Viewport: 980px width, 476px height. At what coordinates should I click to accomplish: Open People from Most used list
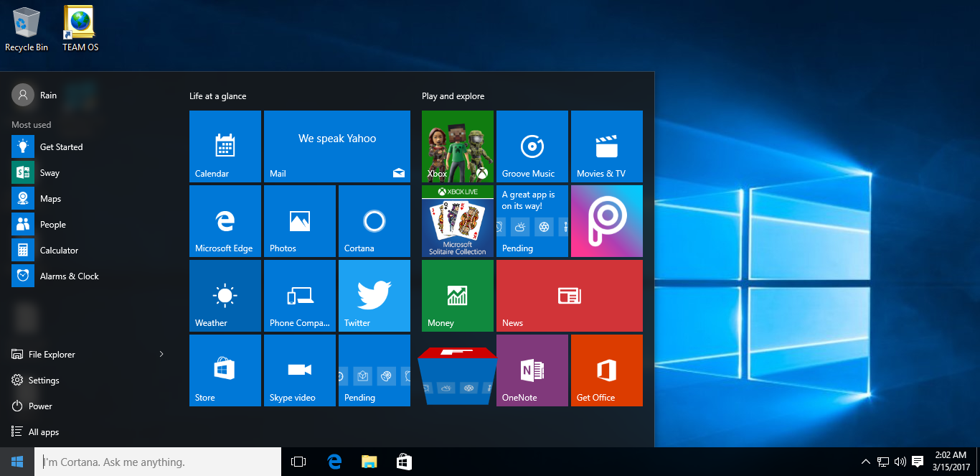(x=89, y=225)
